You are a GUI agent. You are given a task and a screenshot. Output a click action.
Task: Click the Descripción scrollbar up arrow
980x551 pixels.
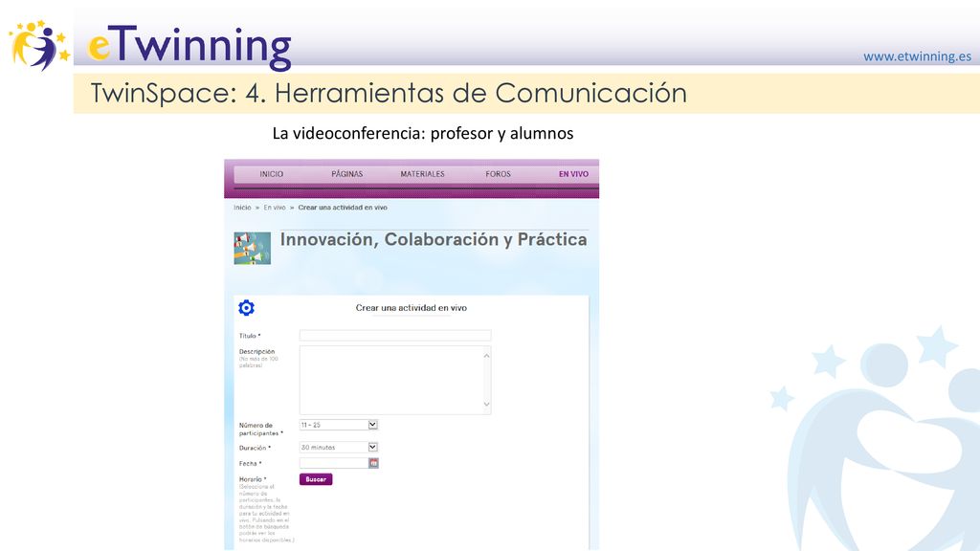[486, 356]
